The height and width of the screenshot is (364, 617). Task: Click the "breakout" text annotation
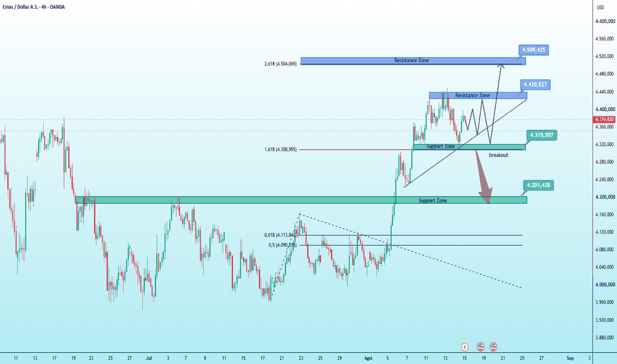click(498, 155)
